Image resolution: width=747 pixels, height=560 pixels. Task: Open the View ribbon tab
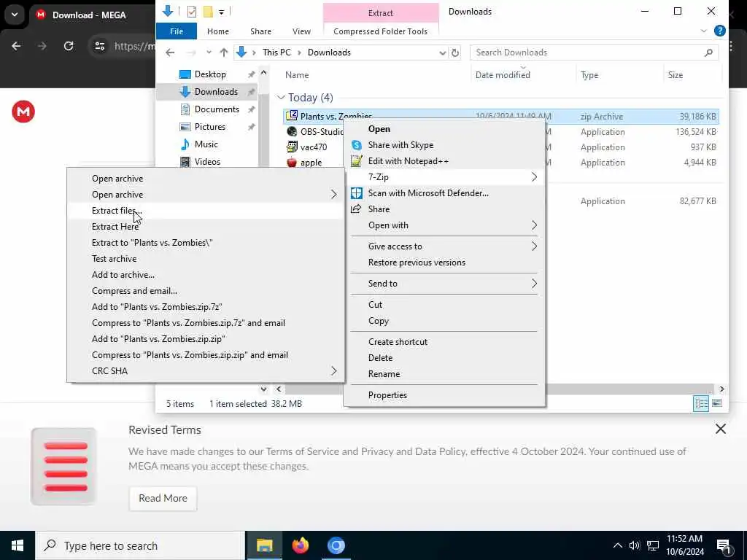coord(301,31)
